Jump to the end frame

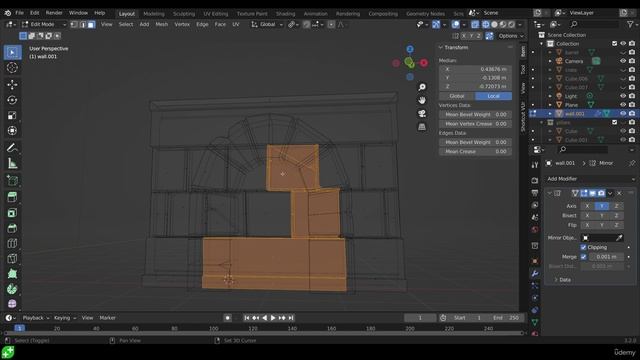291,318
